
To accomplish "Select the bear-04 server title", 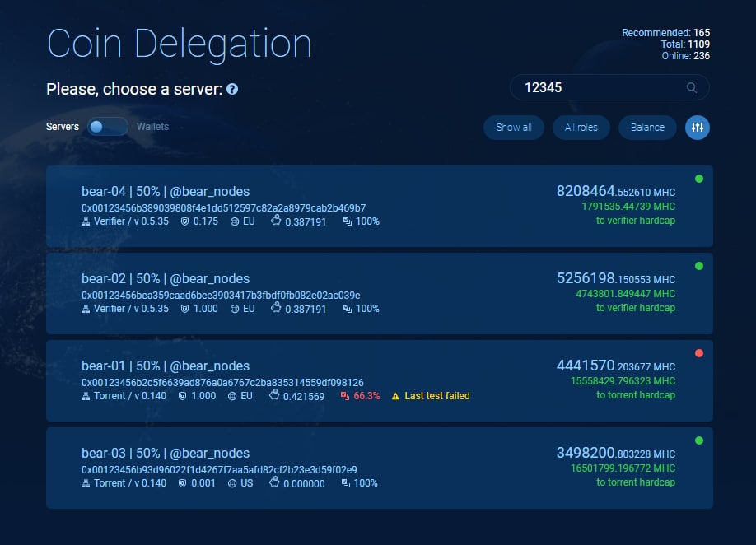I will click(x=166, y=191).
